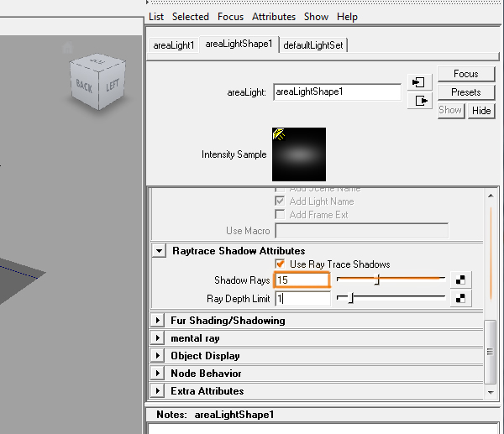Viewport: 504px width, 434px height.
Task: Click the attribute list scrollbar thumb
Action: (490, 352)
